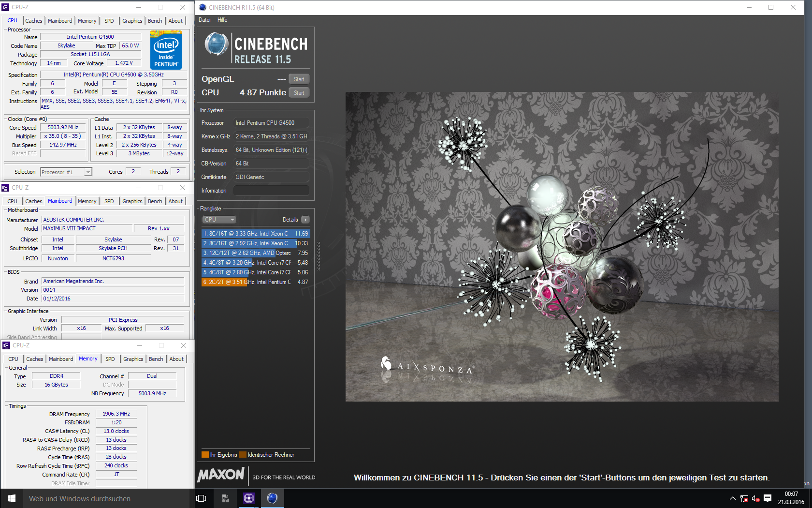Click the MAXIMUS VIII IMPACT model field
Image resolution: width=812 pixels, height=508 pixels.
click(x=87, y=228)
